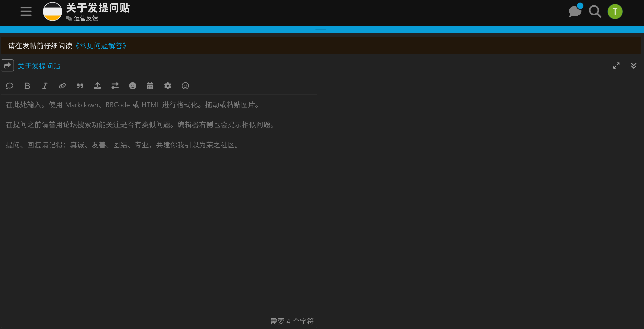Insert a blockquote

click(x=80, y=86)
